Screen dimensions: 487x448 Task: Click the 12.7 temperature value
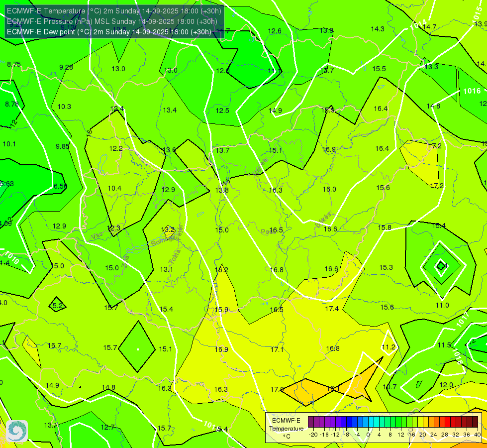tap(108, 427)
